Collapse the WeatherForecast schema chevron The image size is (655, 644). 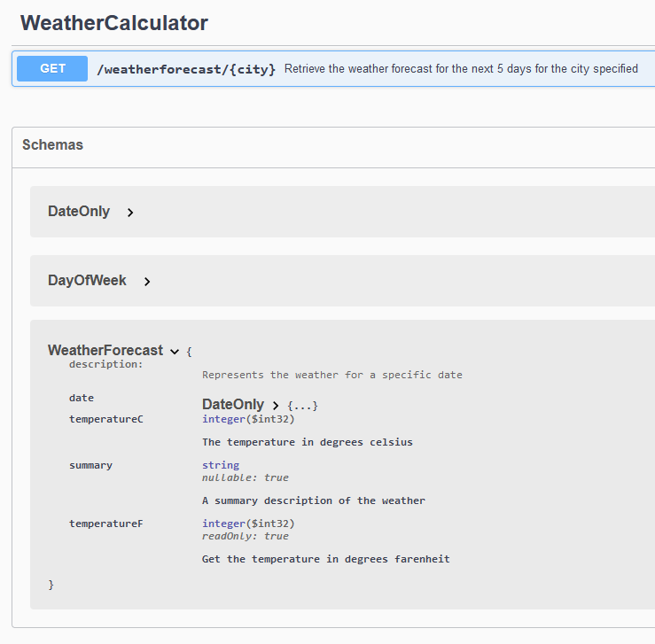[x=175, y=352]
